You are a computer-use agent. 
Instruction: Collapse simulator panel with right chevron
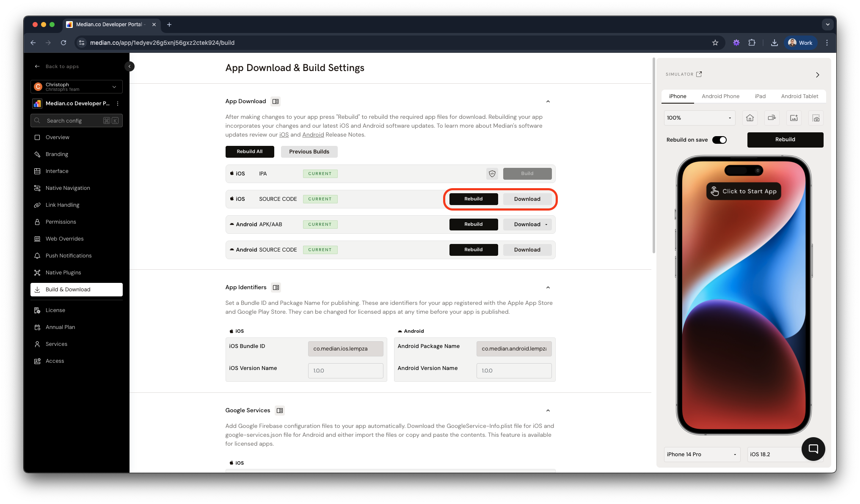point(818,75)
